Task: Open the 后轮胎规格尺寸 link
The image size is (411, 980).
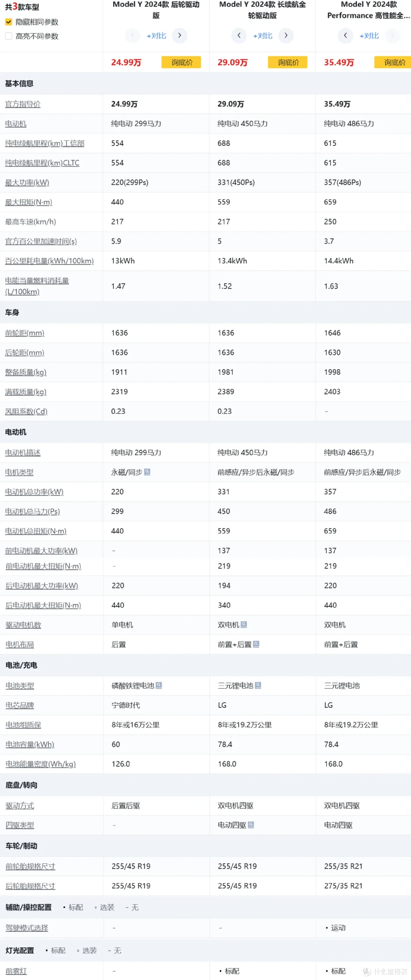Action: [x=30, y=886]
